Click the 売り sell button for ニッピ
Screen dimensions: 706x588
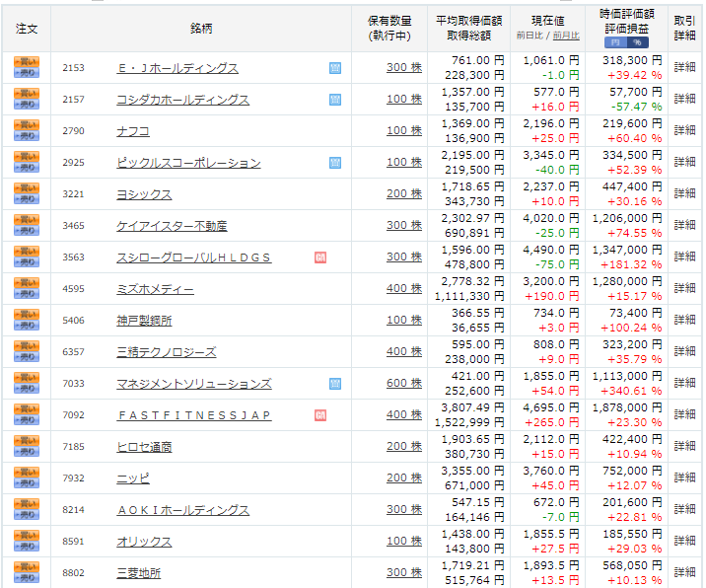point(27,482)
